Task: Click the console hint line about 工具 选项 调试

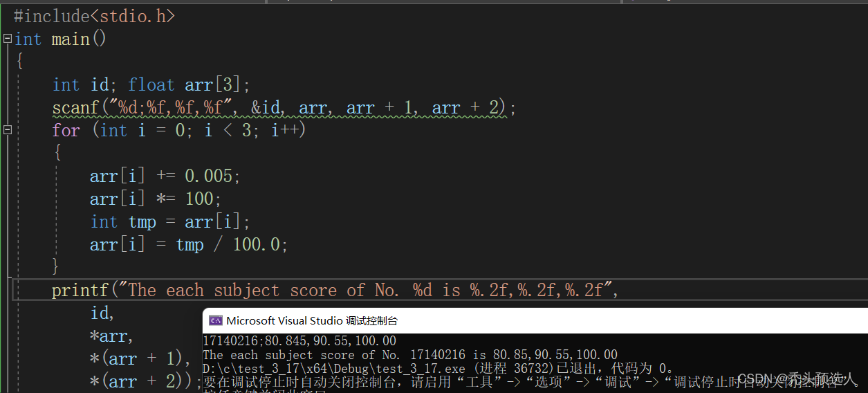Action: tap(530, 381)
